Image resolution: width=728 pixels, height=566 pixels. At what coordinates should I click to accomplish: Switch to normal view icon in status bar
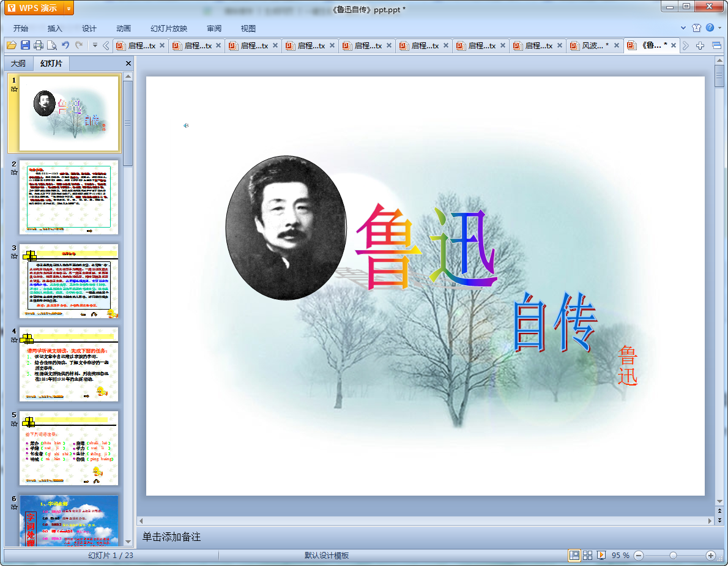pyautogui.click(x=574, y=556)
